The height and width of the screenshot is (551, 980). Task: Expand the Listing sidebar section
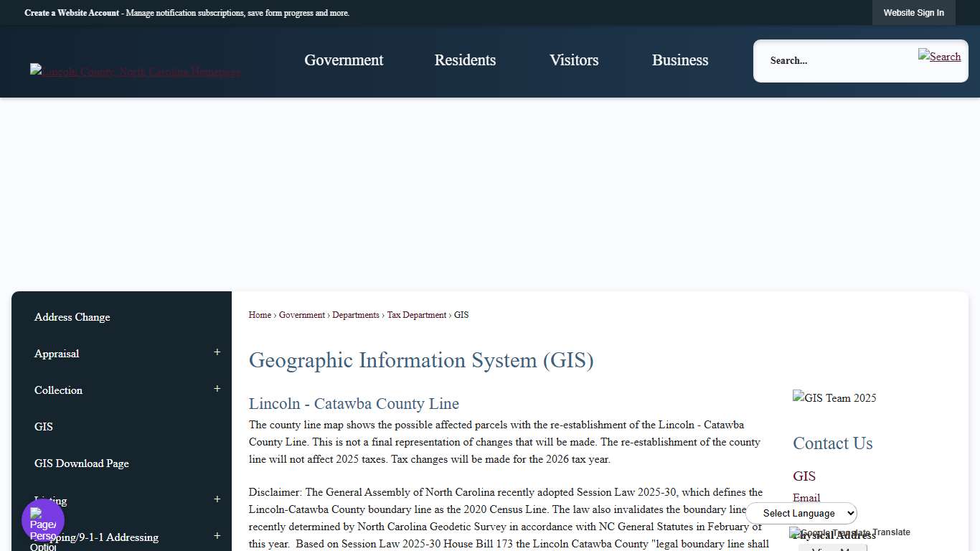coord(217,499)
